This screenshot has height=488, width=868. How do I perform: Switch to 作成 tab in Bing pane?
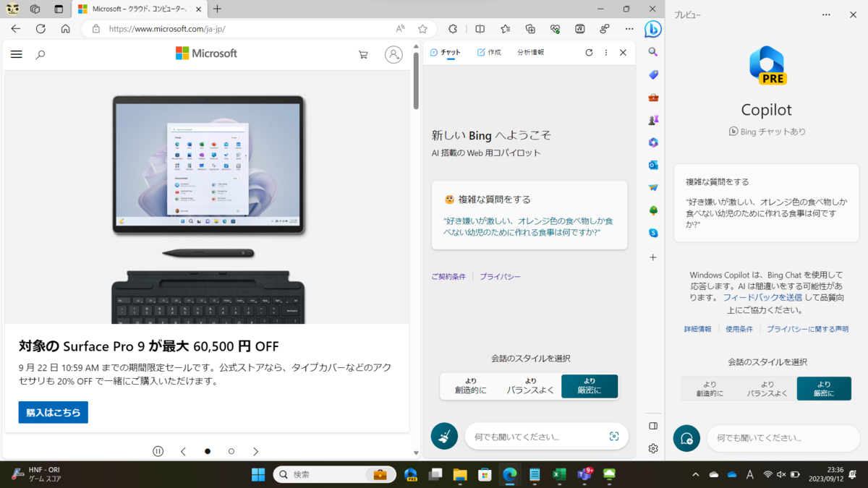coord(489,53)
